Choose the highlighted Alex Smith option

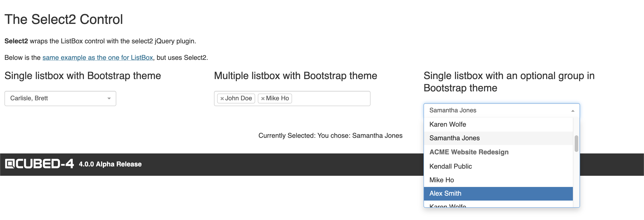tap(445, 193)
